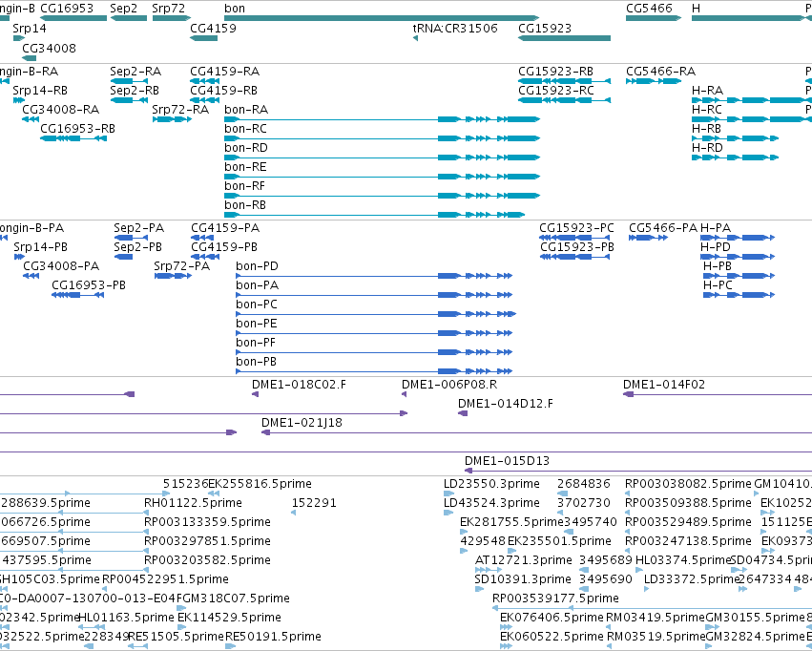Click the tRNA:CR31506 feature label

[x=455, y=28]
